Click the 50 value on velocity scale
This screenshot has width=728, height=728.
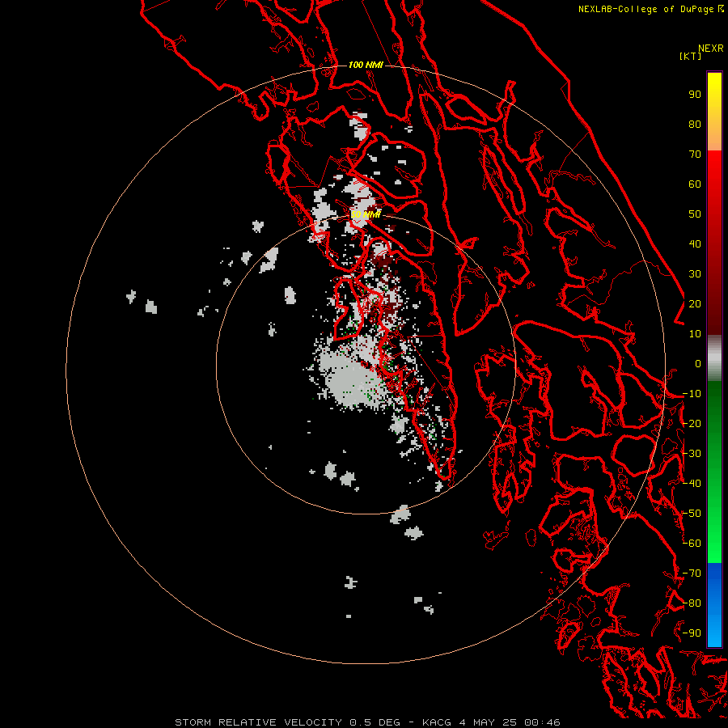(x=695, y=214)
